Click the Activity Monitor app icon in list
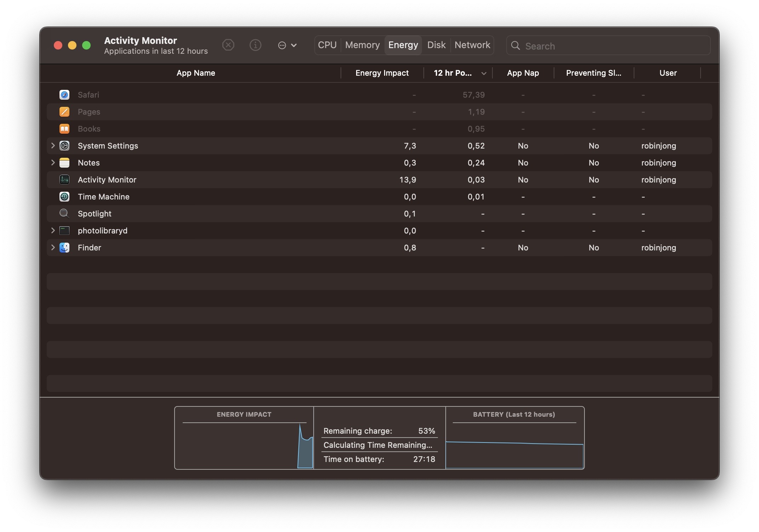759x532 pixels. click(x=64, y=180)
